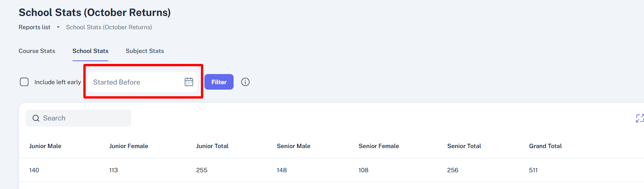Click the Senior Male column header

[294, 146]
